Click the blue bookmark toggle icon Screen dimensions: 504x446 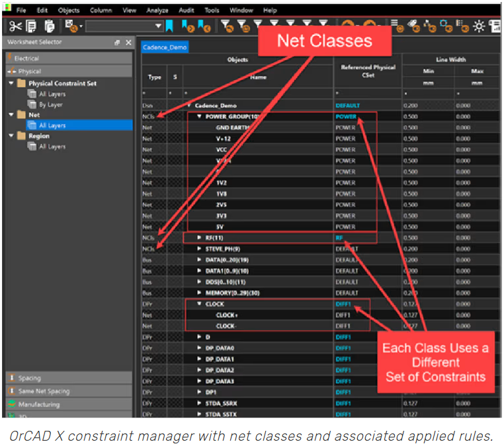coord(169,26)
